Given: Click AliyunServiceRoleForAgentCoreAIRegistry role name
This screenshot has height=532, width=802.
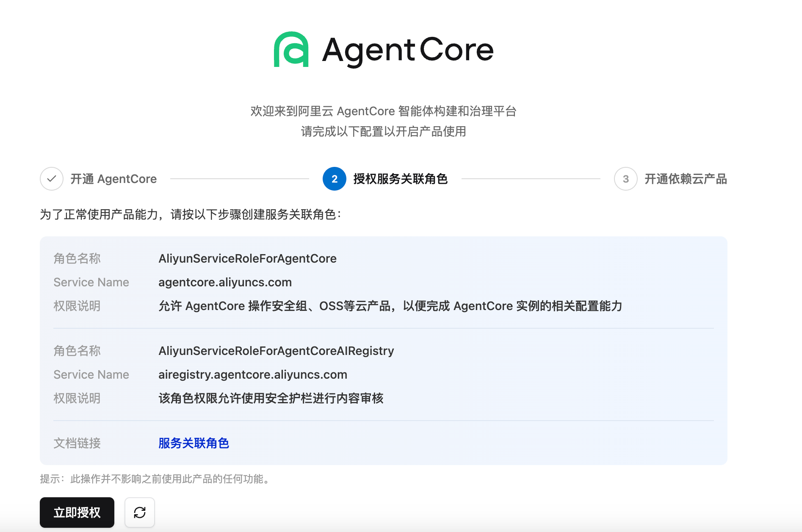Looking at the screenshot, I should [x=276, y=351].
